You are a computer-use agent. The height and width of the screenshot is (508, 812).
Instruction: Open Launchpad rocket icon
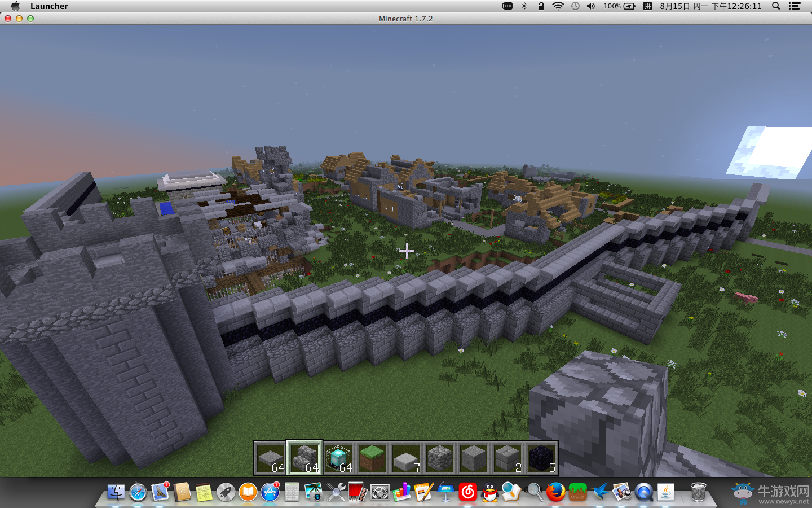(226, 492)
